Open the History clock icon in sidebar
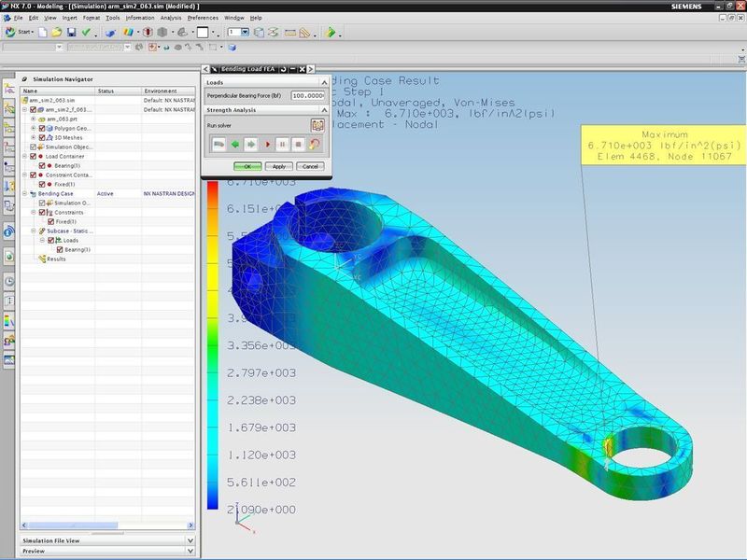The image size is (747, 560). (9, 281)
